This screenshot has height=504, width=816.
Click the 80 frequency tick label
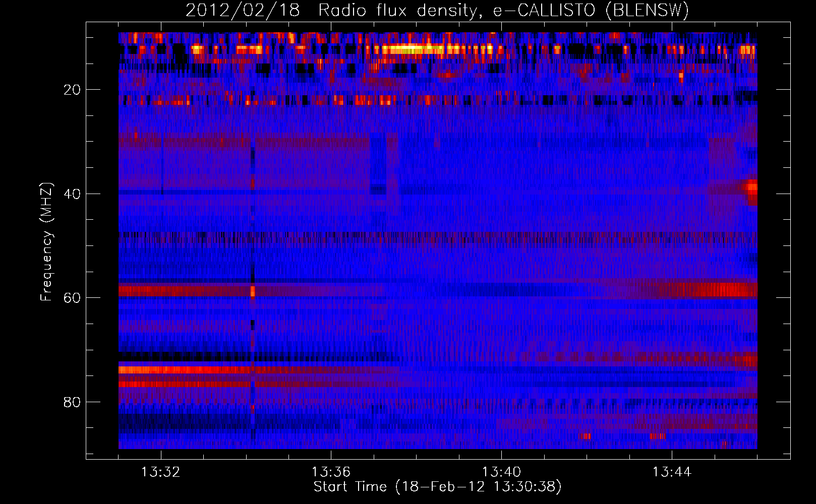click(x=73, y=402)
